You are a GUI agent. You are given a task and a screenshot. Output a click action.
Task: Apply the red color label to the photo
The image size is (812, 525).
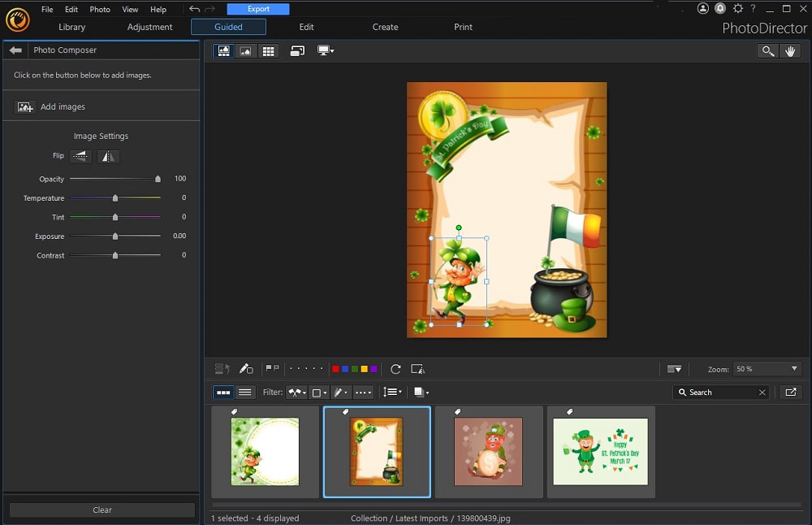pos(335,368)
